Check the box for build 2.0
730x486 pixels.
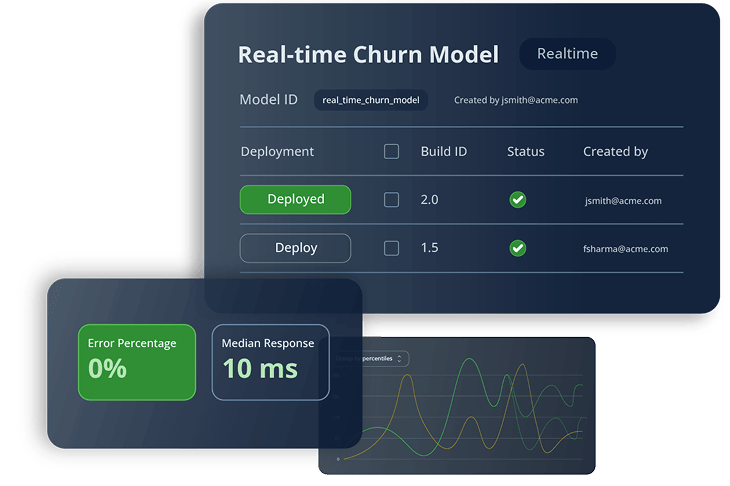[391, 200]
